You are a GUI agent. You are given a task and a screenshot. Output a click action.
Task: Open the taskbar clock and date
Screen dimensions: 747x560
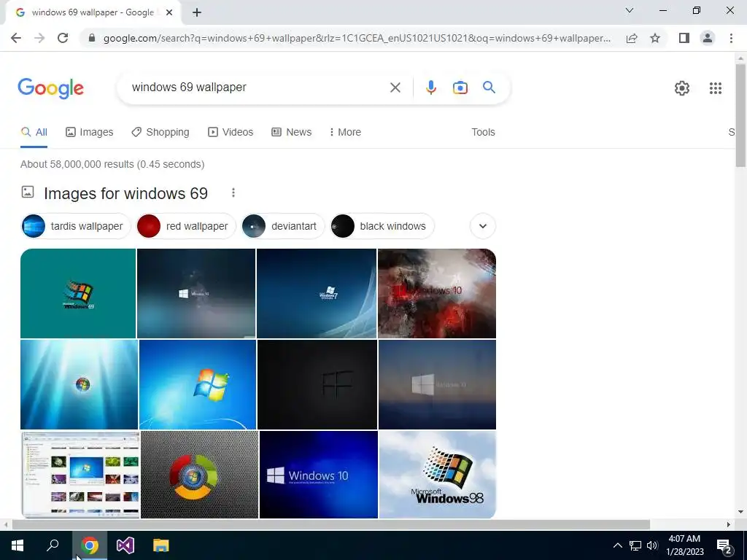pyautogui.click(x=684, y=545)
